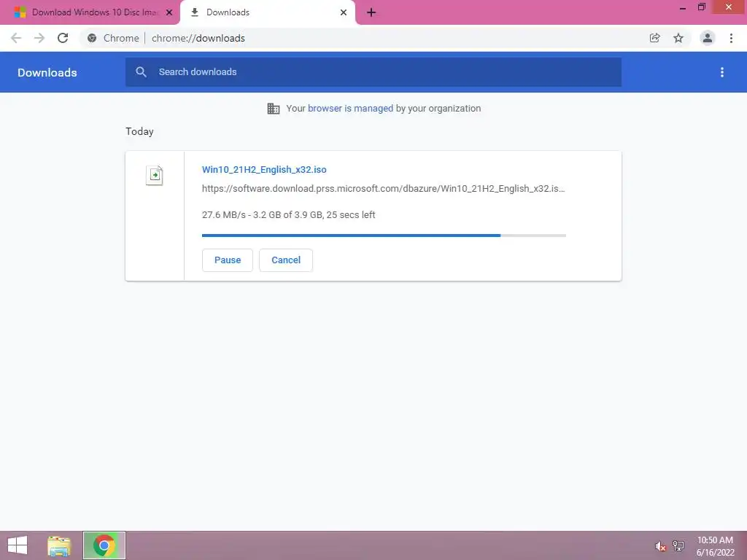Click the managed organization building icon

click(x=274, y=109)
